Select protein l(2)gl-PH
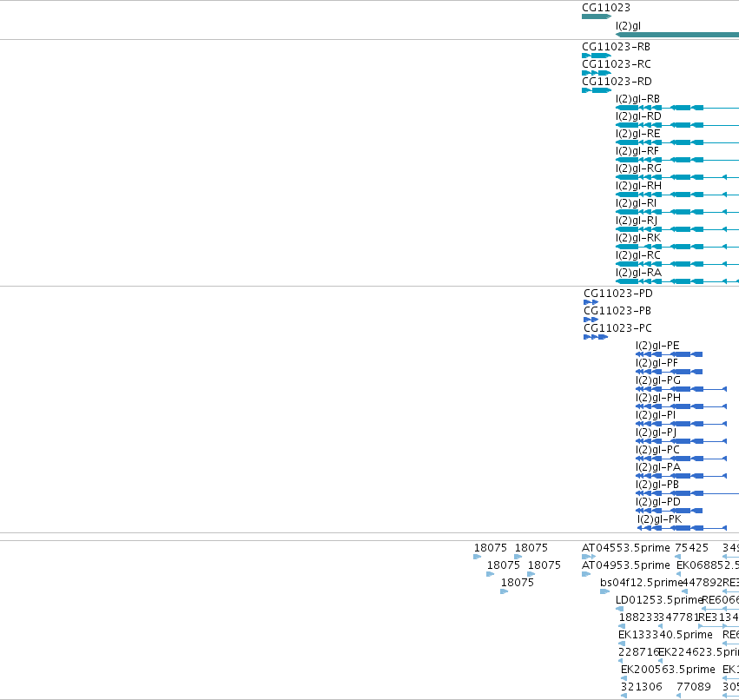Viewport: 739px width, 700px height. coord(682,406)
